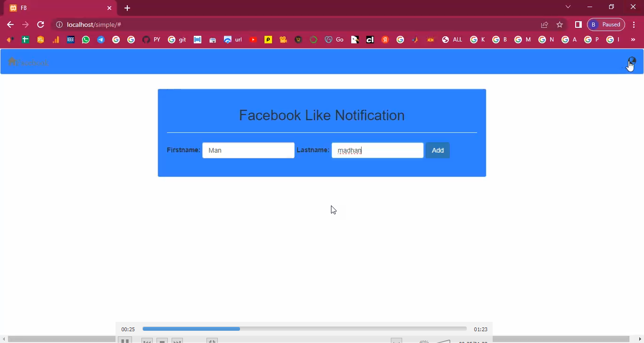View site information icon in address bar

pyautogui.click(x=59, y=24)
